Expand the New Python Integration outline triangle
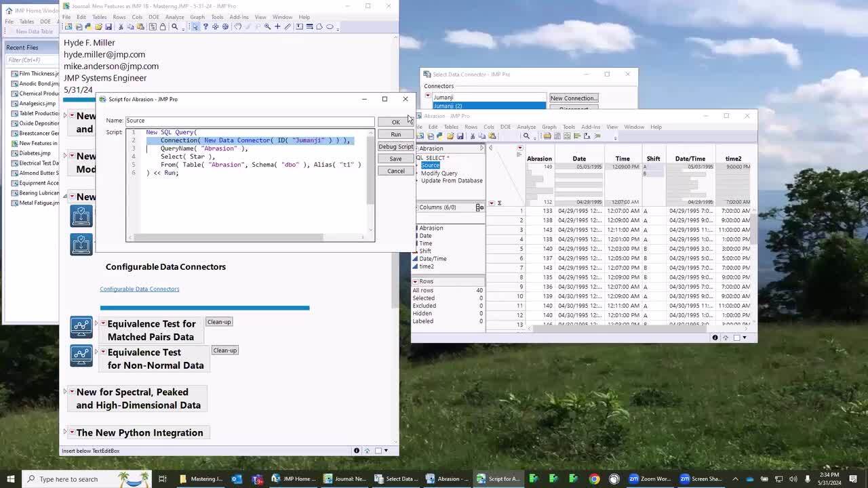The width and height of the screenshot is (868, 488). click(65, 432)
